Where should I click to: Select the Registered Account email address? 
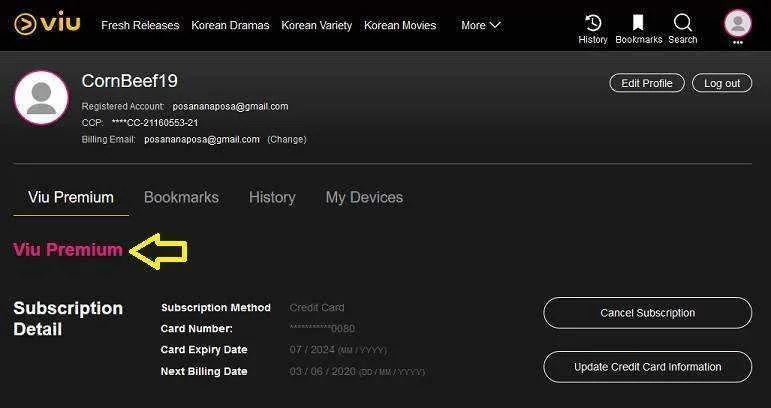[230, 106]
